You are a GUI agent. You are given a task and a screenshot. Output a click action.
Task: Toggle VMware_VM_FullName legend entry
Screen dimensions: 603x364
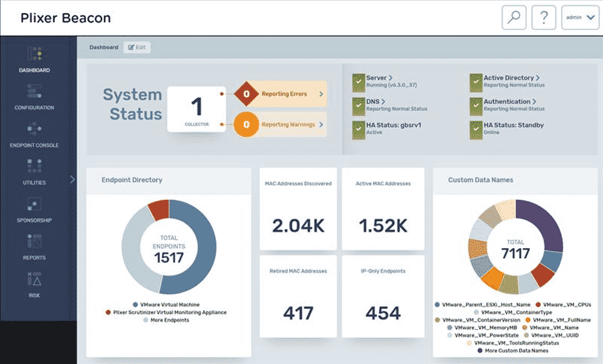[558, 320]
